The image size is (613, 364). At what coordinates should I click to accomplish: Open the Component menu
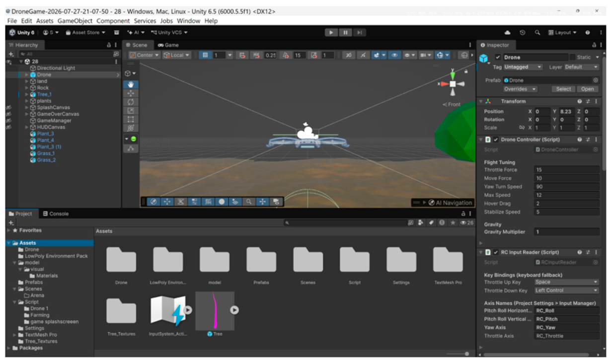tap(113, 21)
